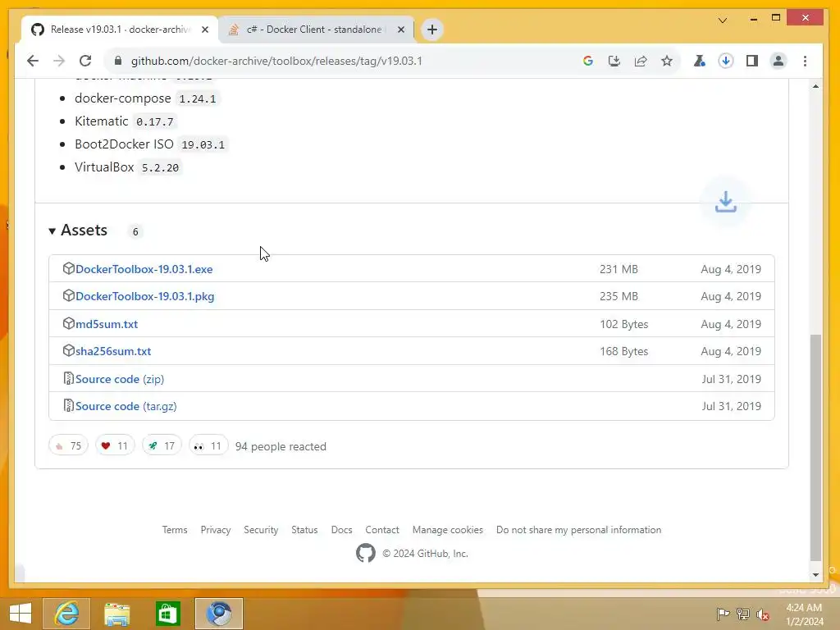840x630 pixels.
Task: Launch Internet Explorer from taskbar
Action: click(66, 614)
